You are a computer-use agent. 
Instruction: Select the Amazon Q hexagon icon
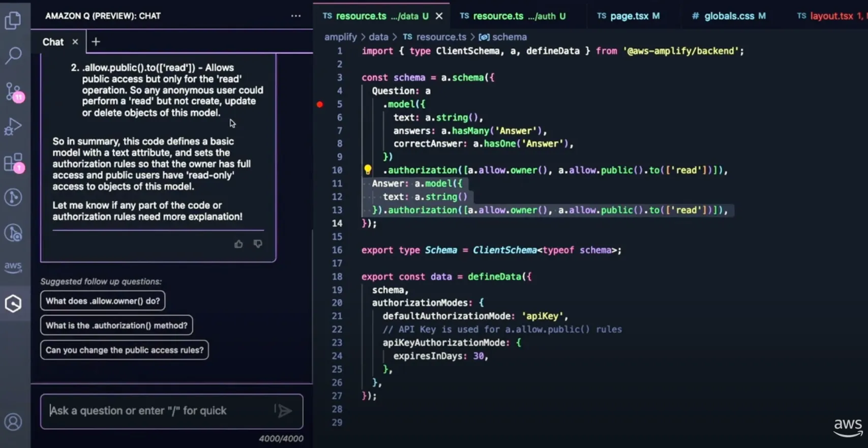click(x=13, y=304)
